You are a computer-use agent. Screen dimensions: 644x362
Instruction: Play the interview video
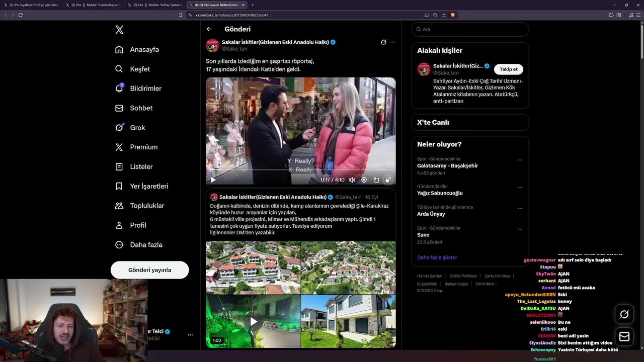click(213, 179)
